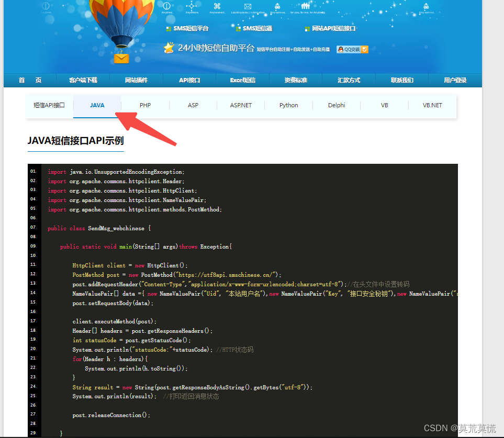Switch to the Python tab
Viewport: 504px width, 438px height.
point(289,105)
